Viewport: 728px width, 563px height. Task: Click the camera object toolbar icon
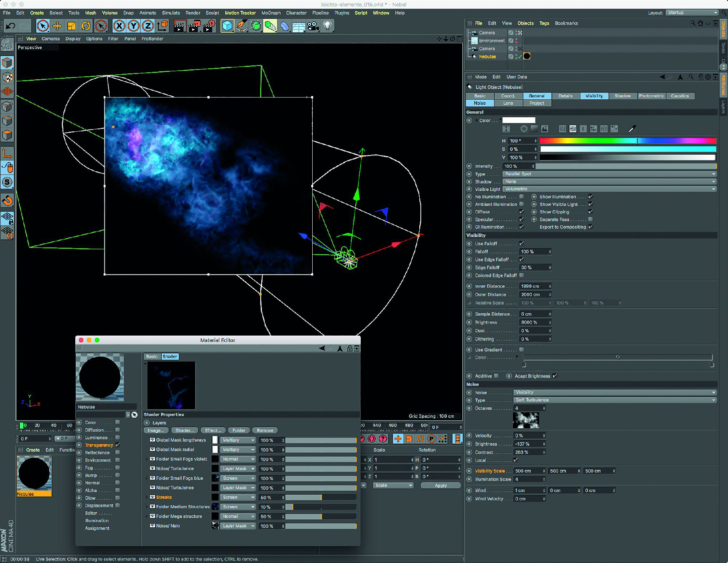point(313,26)
